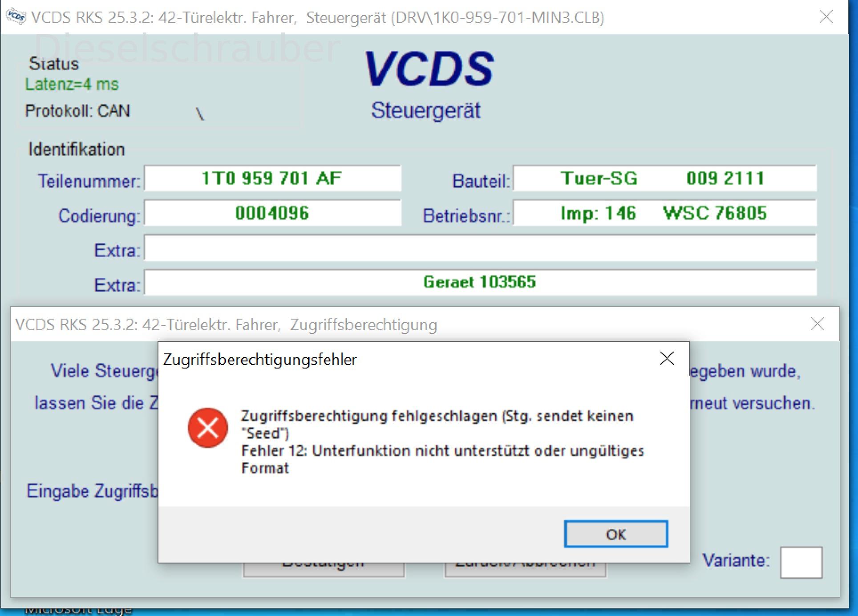
Task: Click the 'Zugriffsberechtigung fehlgeschlagen' message line
Action: (x=437, y=424)
